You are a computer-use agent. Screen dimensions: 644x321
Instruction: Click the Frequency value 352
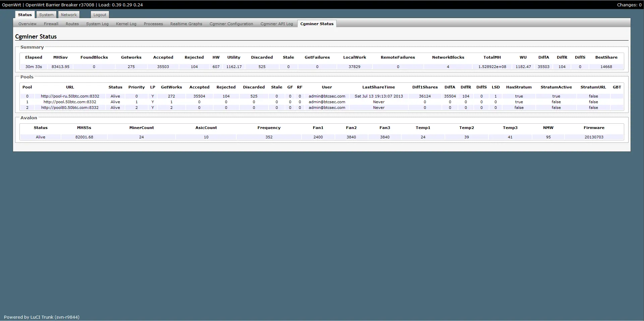(x=269, y=137)
